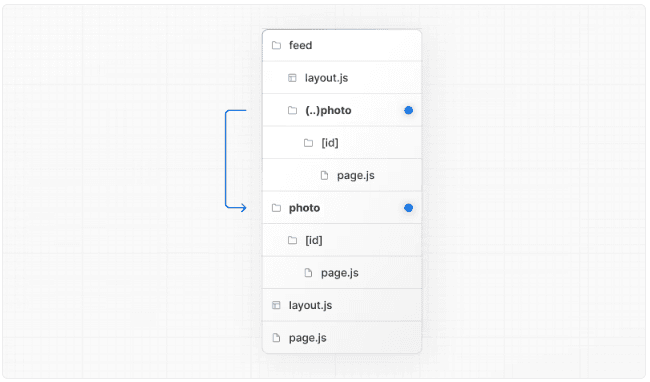Click the root page.js file icon
The width and height of the screenshot is (650, 382).
(x=276, y=338)
